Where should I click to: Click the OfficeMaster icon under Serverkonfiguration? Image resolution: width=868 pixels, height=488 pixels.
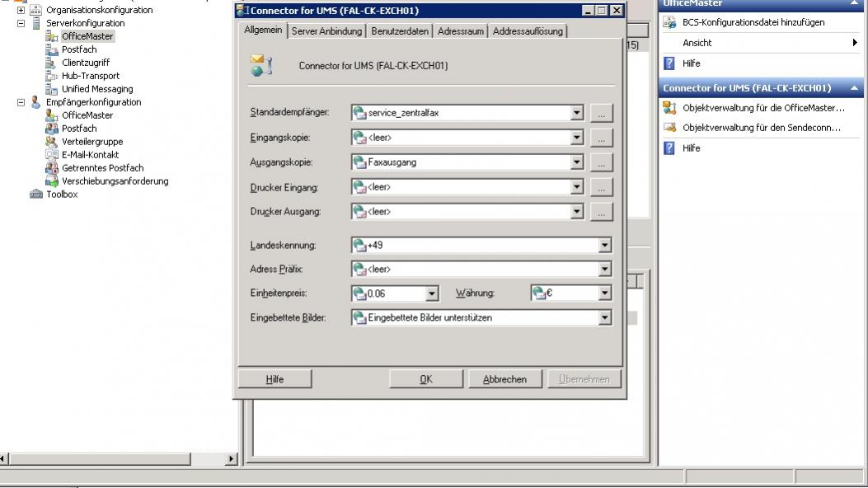[52, 36]
